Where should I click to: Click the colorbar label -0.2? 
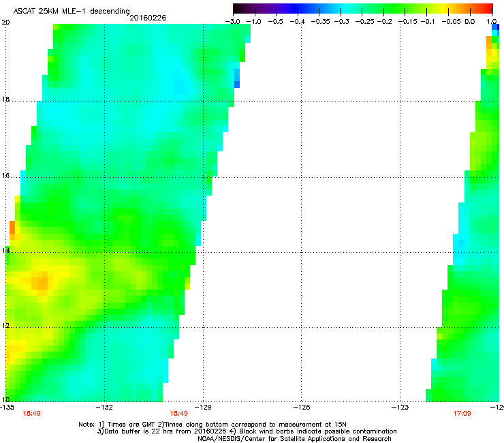(x=385, y=22)
